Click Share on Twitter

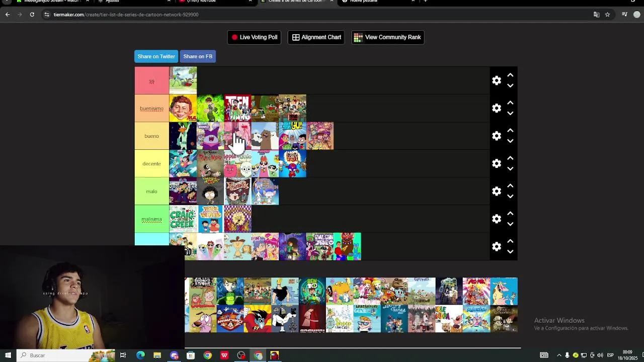click(x=156, y=56)
